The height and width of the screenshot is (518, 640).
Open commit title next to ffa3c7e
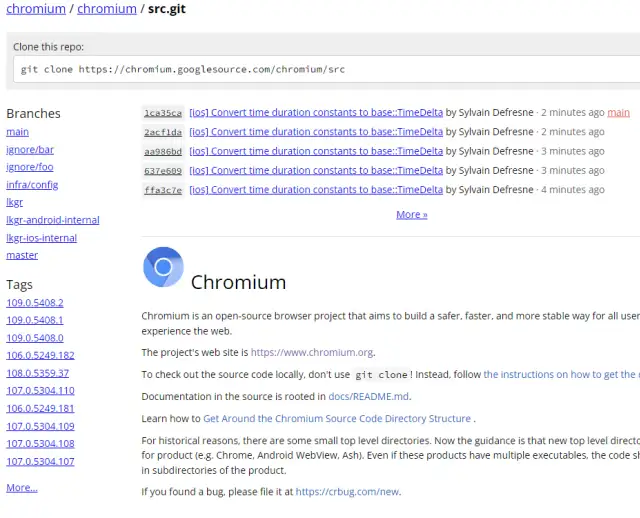click(316, 189)
